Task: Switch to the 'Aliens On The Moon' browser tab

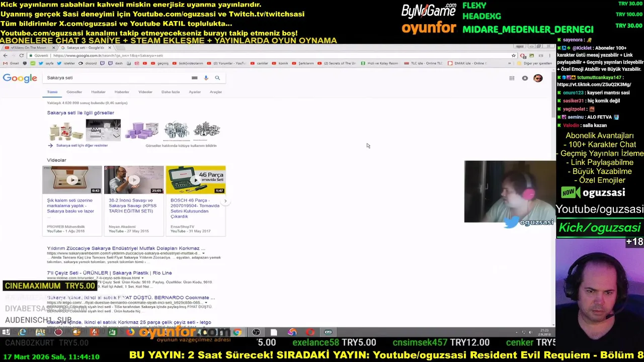Action: 29,48
